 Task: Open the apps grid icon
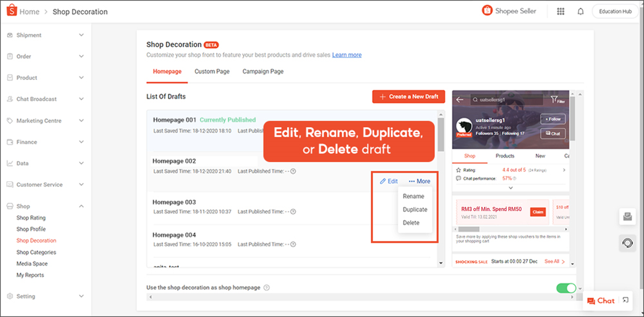point(561,11)
